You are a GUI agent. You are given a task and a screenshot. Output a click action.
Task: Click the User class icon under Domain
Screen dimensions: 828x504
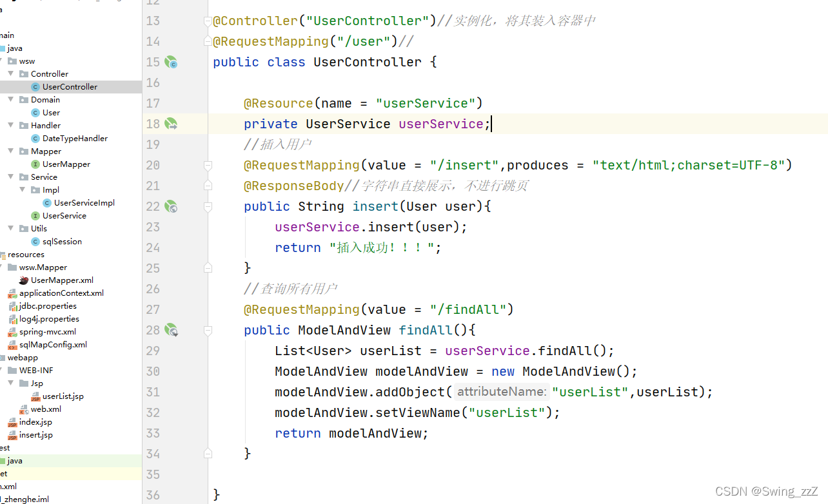click(36, 113)
